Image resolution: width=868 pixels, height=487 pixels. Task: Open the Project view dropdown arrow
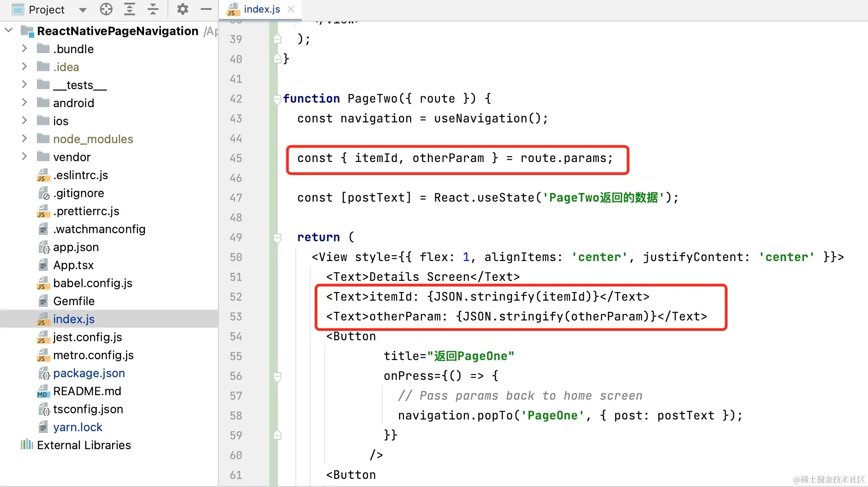click(x=82, y=9)
